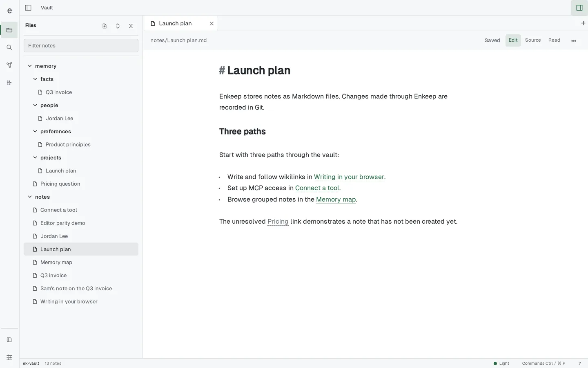Close the Files panel
The image size is (588, 368).
[x=131, y=26]
